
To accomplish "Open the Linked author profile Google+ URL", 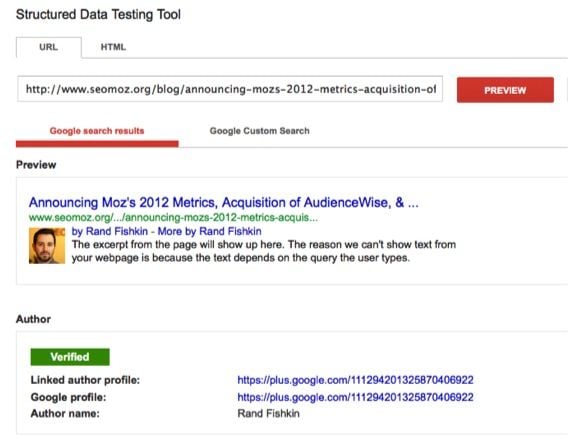I will point(355,380).
